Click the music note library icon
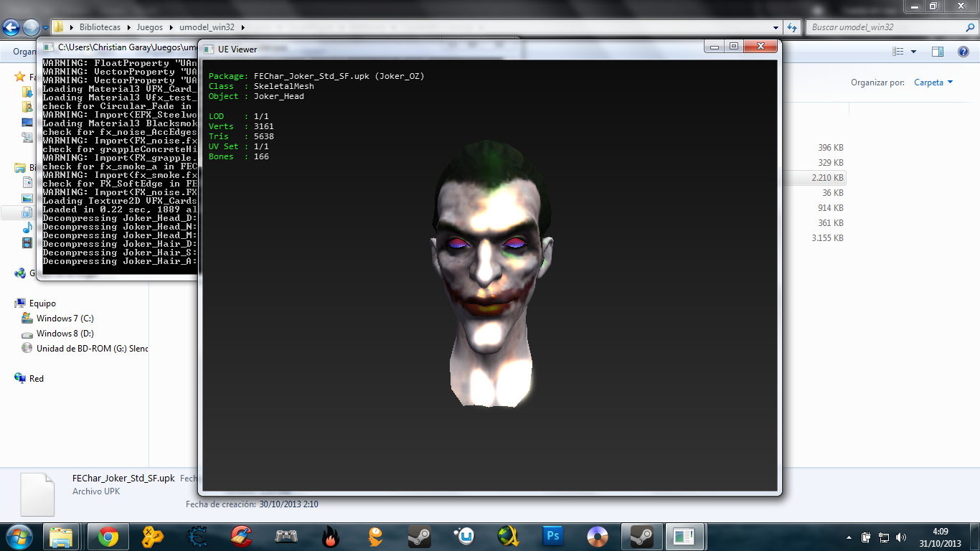Screen dimensions: 980x551 (x=27, y=227)
